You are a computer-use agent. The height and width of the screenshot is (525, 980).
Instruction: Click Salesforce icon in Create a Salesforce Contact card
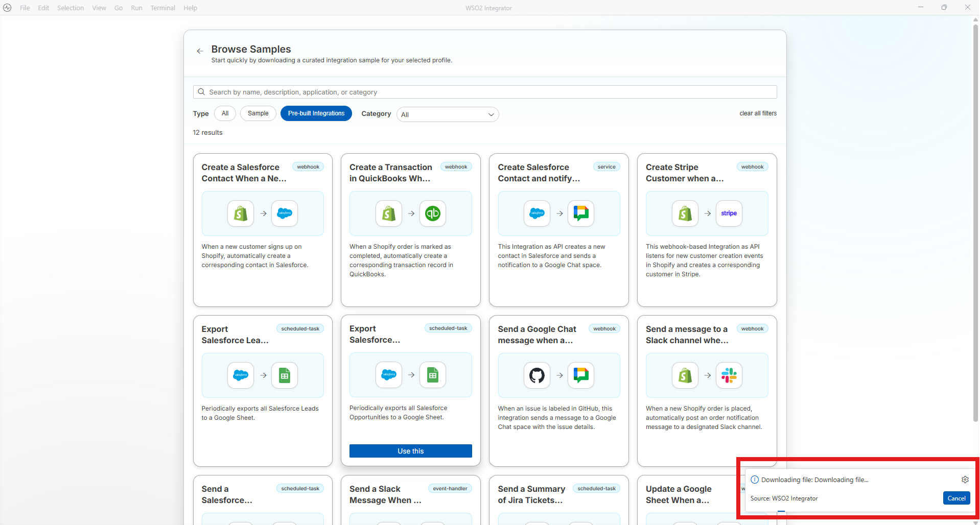pos(285,213)
